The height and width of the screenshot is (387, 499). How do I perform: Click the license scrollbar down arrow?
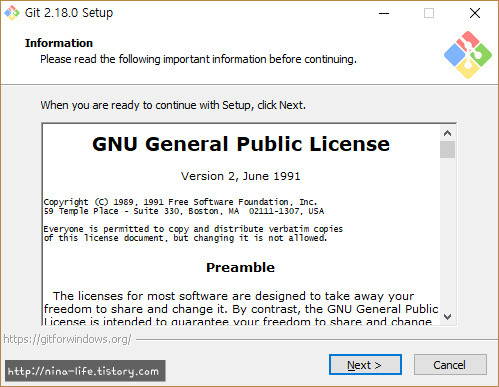pyautogui.click(x=447, y=317)
